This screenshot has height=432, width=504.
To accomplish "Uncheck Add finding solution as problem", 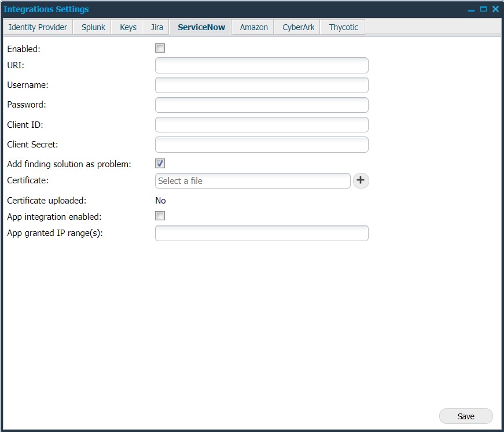I will pos(160,163).
